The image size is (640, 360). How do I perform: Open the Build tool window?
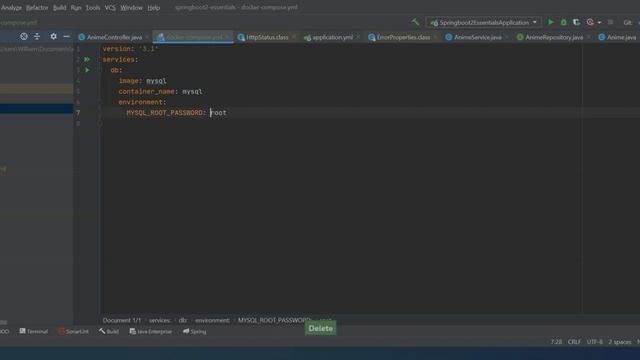coord(109,331)
